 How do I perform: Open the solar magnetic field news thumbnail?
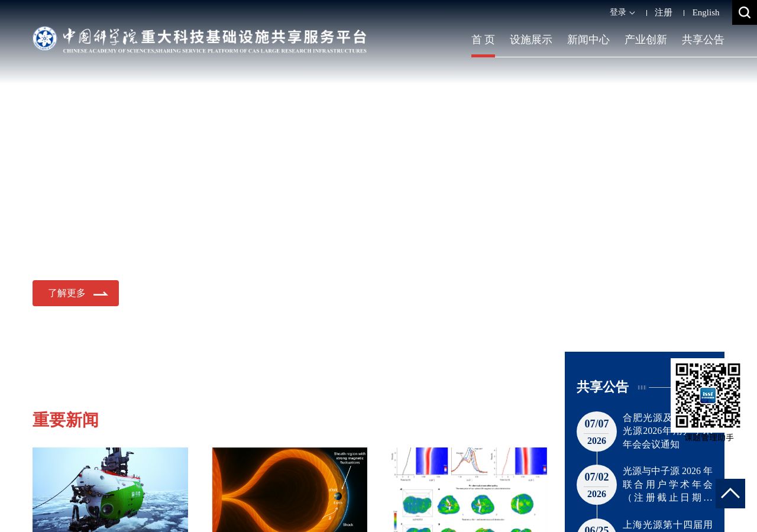pyautogui.click(x=290, y=489)
